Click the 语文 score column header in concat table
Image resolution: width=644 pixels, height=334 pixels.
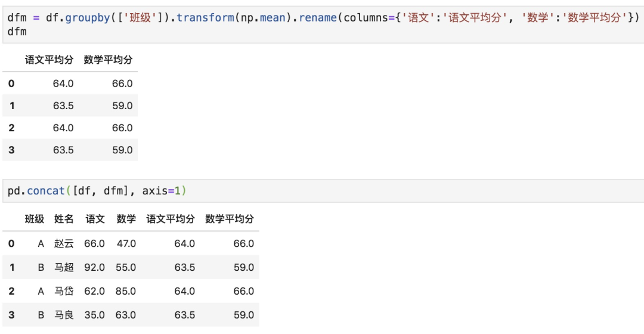(x=95, y=219)
